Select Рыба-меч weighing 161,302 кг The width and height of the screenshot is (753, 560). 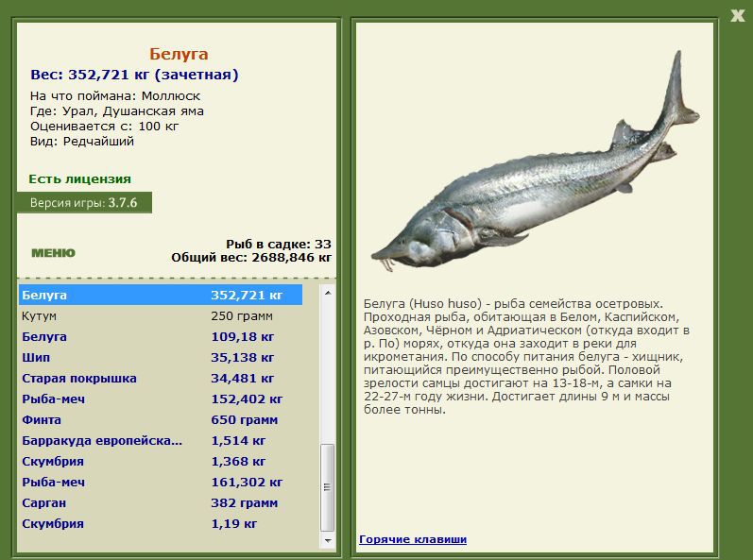click(161, 482)
